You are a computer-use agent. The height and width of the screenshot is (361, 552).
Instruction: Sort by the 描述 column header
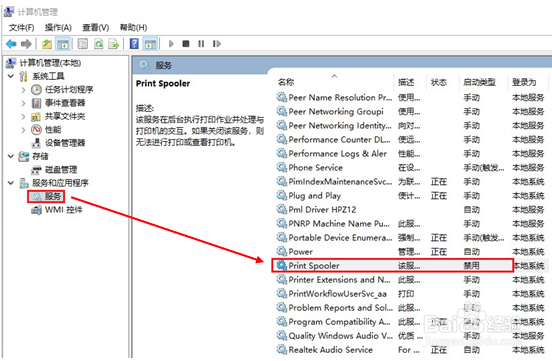click(x=406, y=82)
